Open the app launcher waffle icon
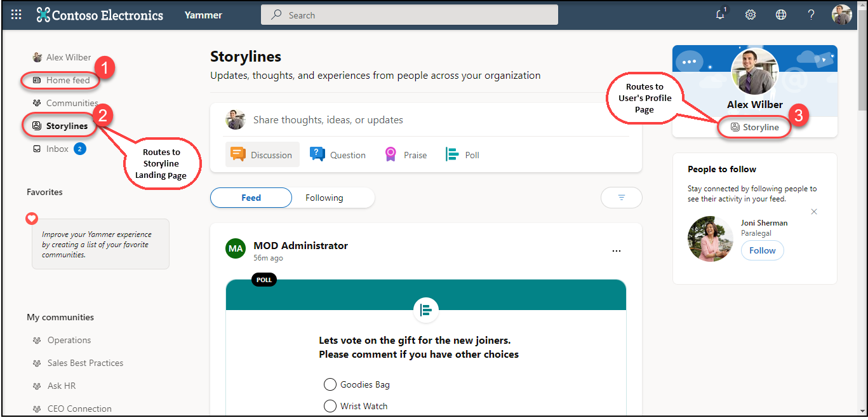Screen dimensions: 868x420 17,15
